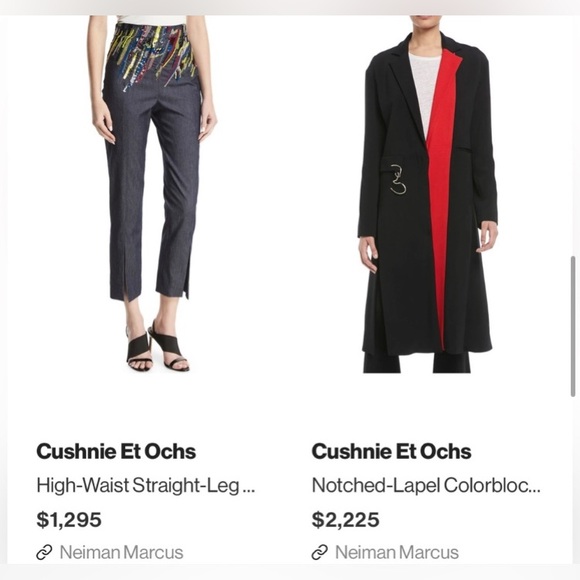The image size is (580, 580).
Task: Click left Cushnie Et Ochs brand name
Action: click(116, 451)
